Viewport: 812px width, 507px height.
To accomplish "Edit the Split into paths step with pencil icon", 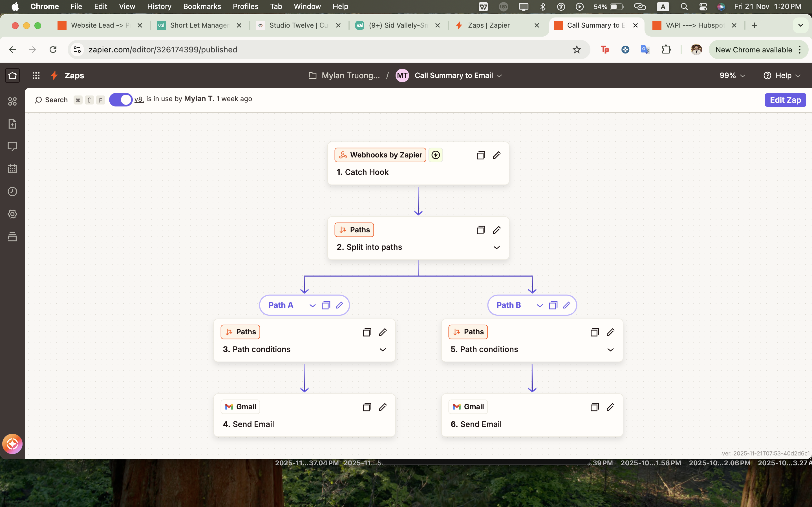I will pyautogui.click(x=497, y=230).
